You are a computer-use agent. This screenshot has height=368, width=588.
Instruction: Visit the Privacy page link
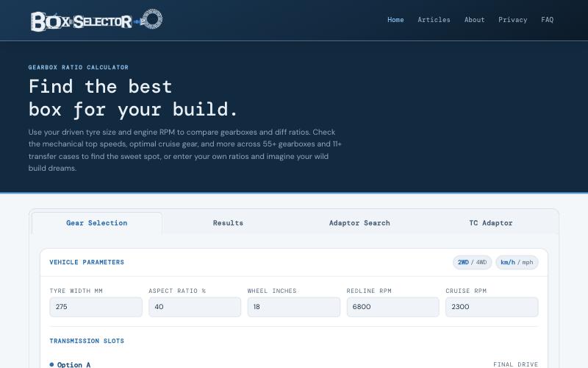coord(512,20)
